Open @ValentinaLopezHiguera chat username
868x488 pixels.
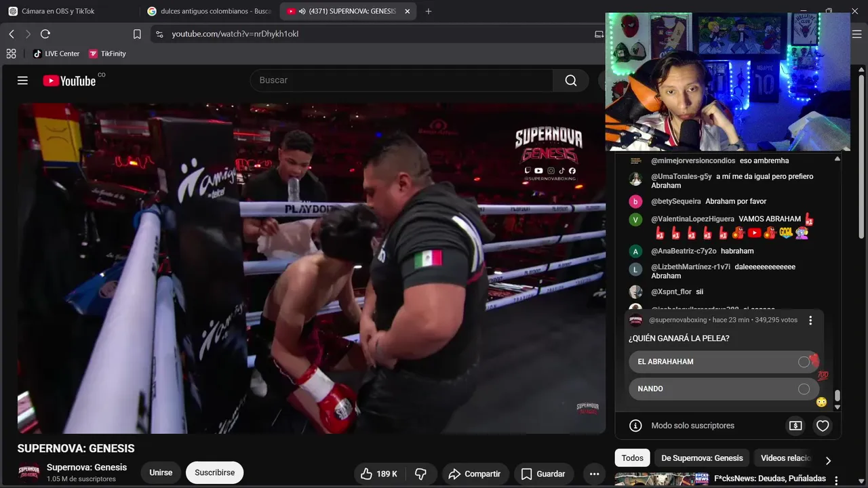(x=692, y=219)
